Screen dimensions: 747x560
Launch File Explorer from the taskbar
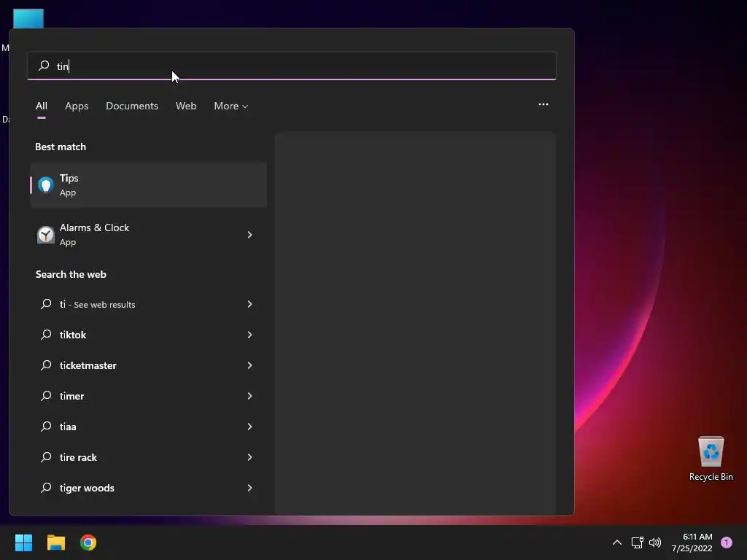(55, 542)
